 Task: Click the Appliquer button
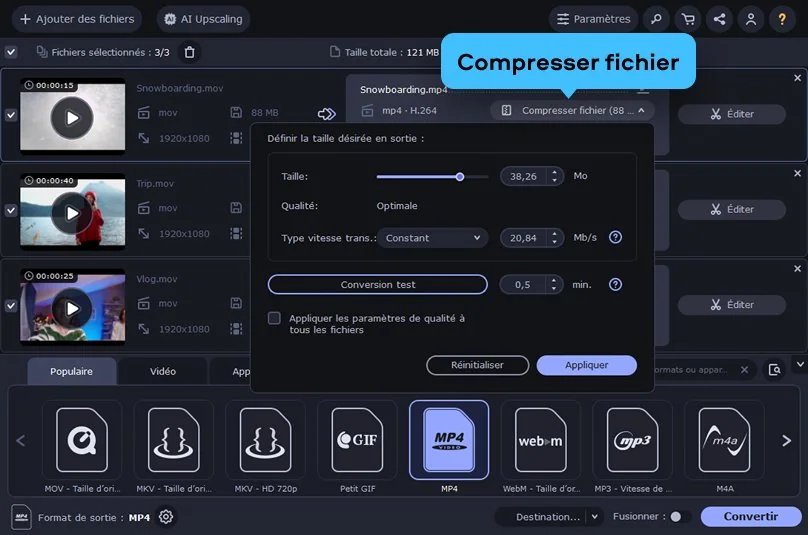click(586, 365)
